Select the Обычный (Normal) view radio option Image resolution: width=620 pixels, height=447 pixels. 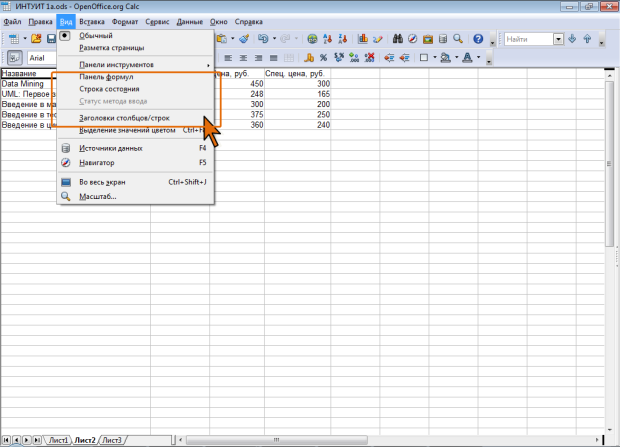[x=96, y=35]
